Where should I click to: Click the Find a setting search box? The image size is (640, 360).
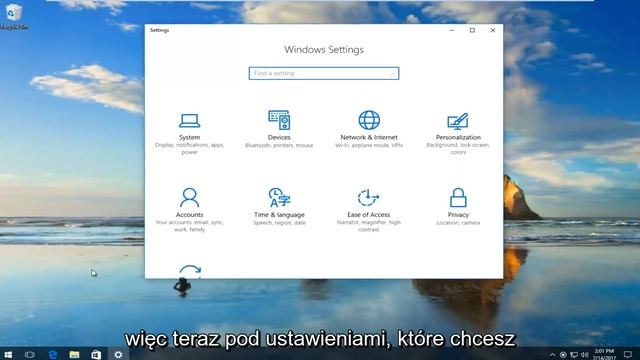[324, 73]
